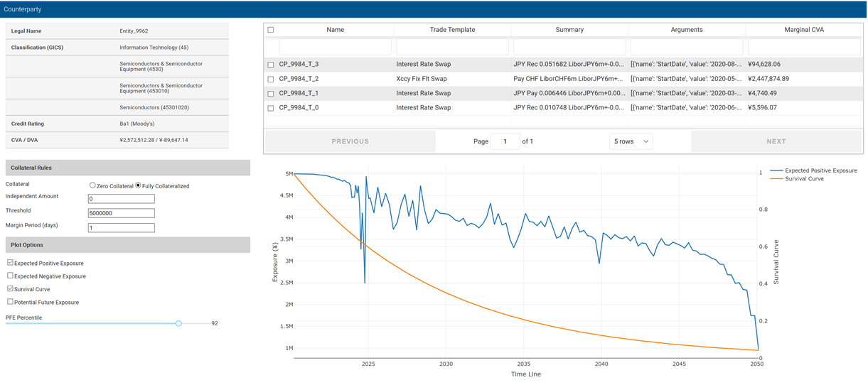This screenshot has width=868, height=385.
Task: Select the Fully Collateralized radio button
Action: coord(138,185)
